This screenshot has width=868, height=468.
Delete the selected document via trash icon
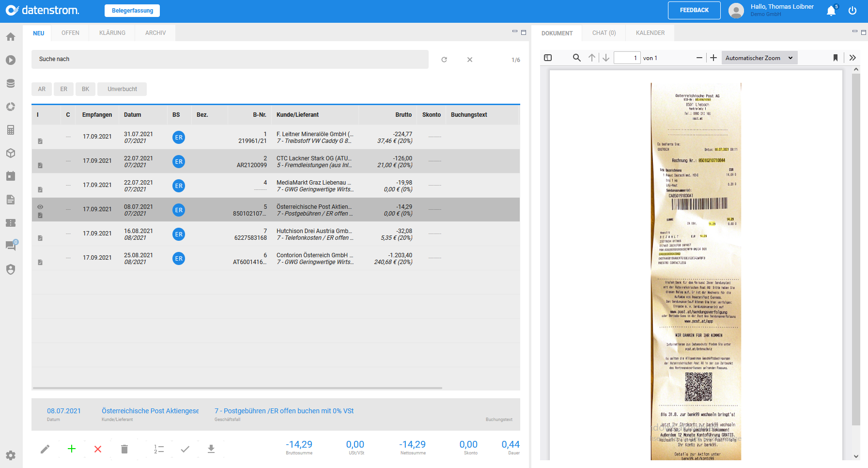pos(124,449)
